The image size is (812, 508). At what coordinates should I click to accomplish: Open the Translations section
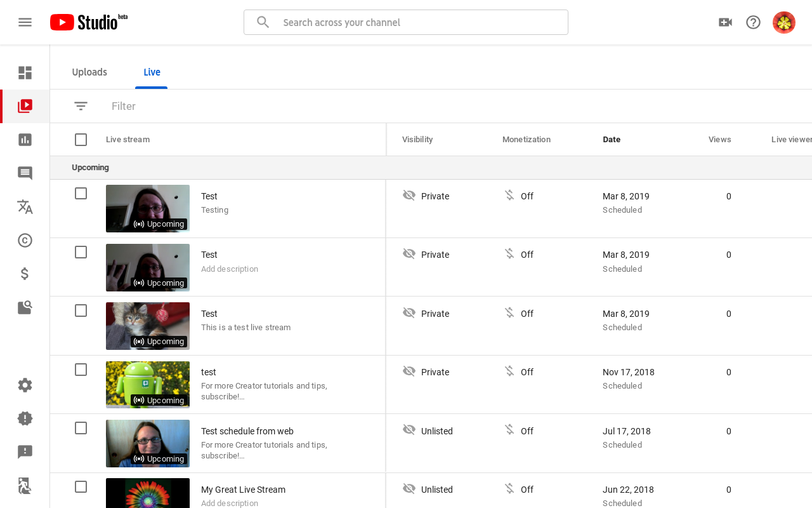[25, 206]
